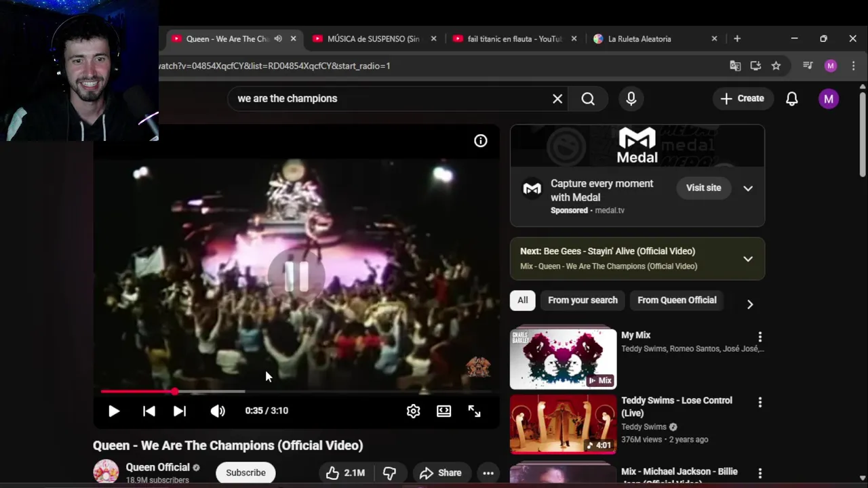This screenshot has width=868, height=488.
Task: Open options menu for My Mix
Action: tap(760, 337)
